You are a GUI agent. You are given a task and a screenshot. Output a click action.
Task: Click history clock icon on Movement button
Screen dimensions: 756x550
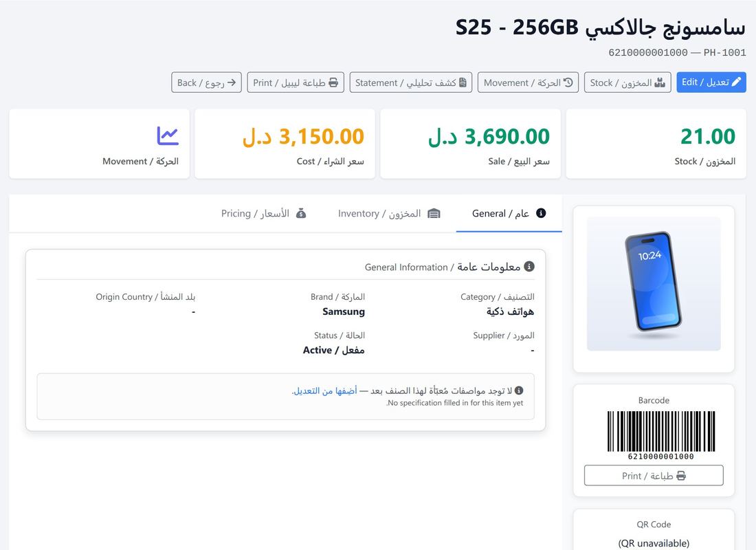(x=568, y=82)
